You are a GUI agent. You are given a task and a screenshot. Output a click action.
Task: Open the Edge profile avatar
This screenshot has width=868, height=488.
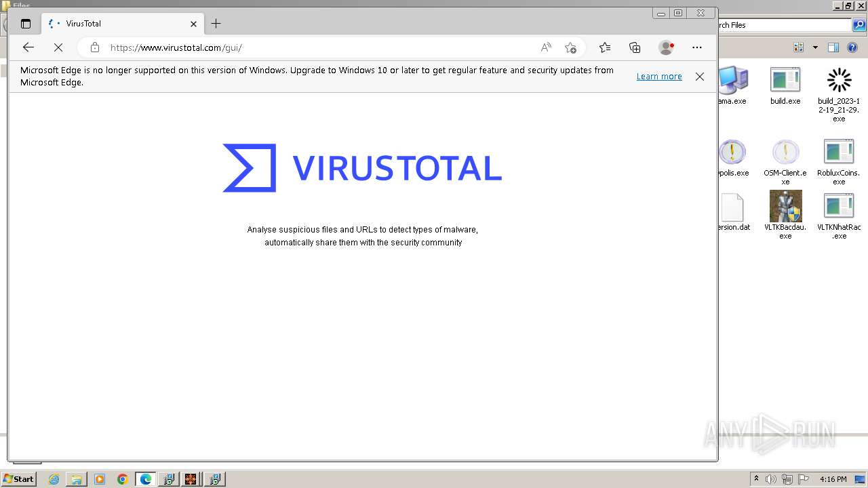click(666, 47)
